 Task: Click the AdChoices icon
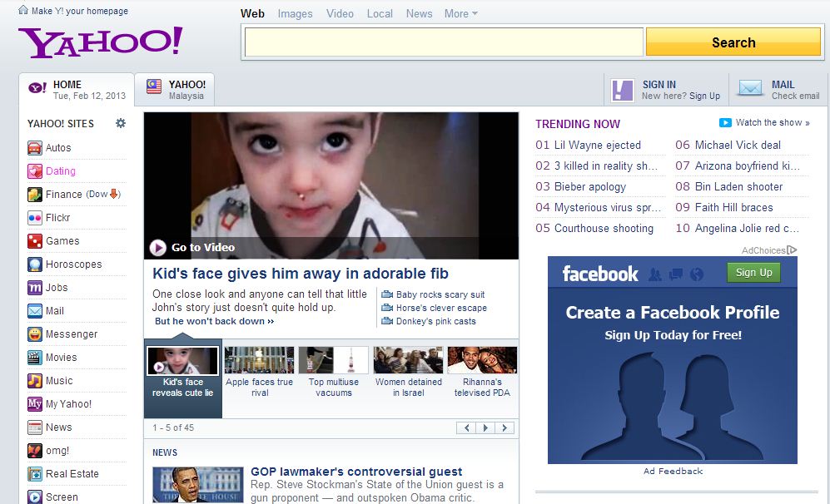pyautogui.click(x=792, y=250)
